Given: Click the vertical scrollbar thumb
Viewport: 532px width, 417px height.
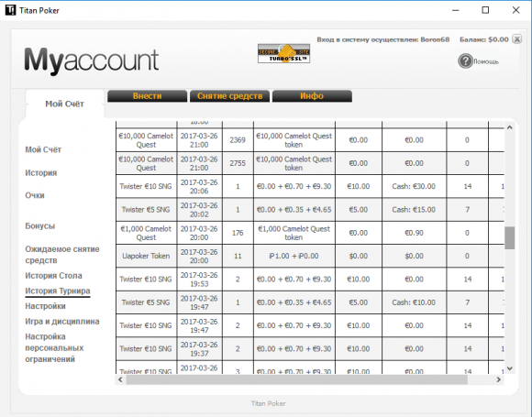Looking at the screenshot, I should 509,238.
